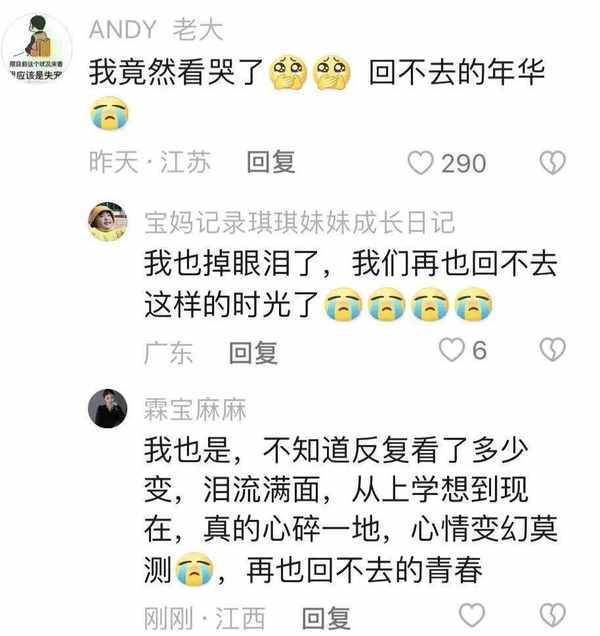Screen dimensions: 600x636
Task: Open 霖宝麻麻's profile avatar
Action: [108, 408]
